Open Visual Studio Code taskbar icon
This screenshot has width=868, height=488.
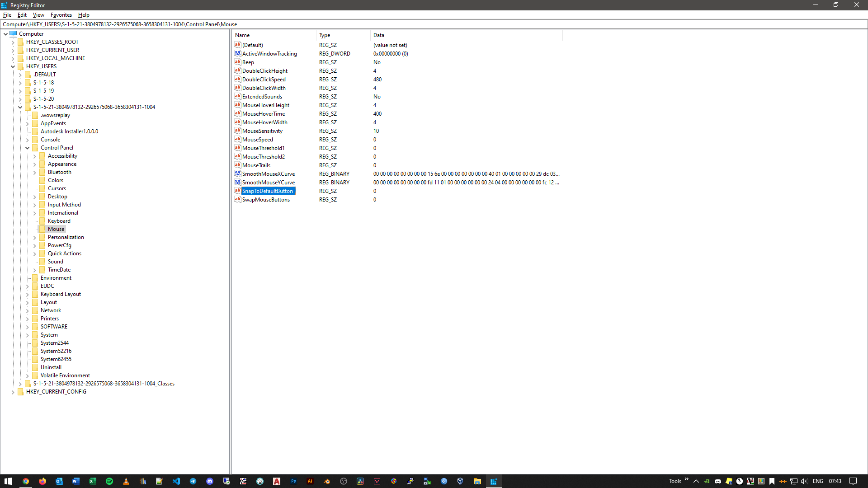click(176, 481)
